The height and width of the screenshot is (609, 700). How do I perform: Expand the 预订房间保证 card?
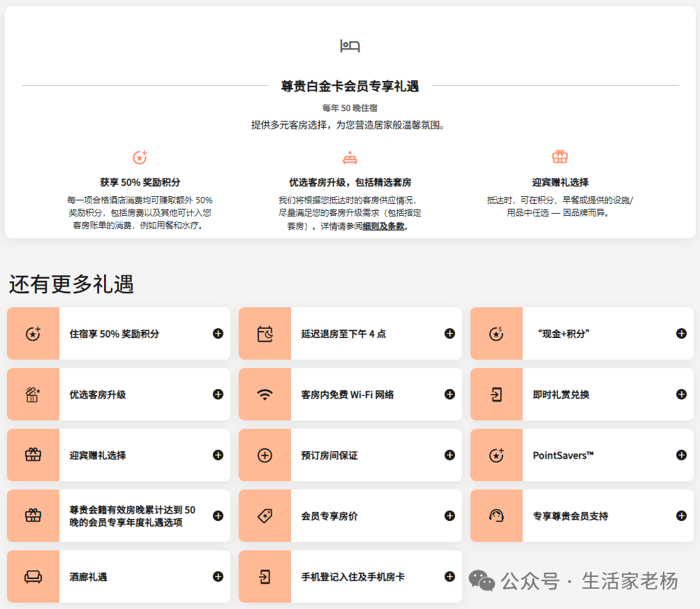[449, 455]
